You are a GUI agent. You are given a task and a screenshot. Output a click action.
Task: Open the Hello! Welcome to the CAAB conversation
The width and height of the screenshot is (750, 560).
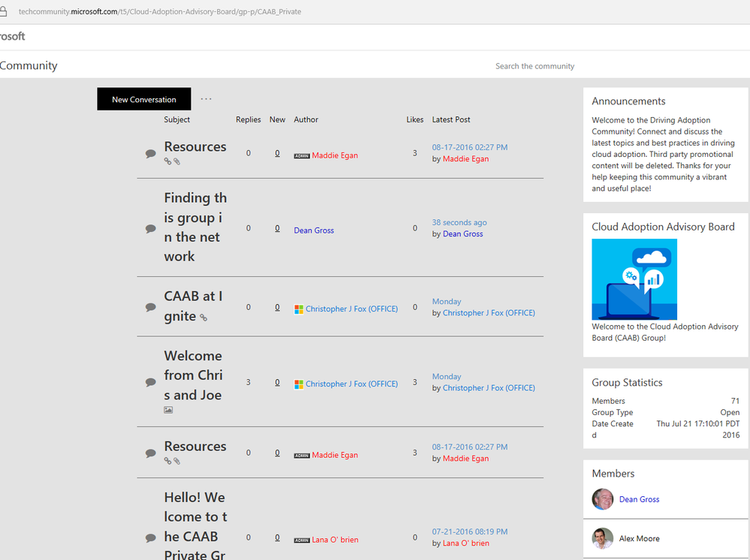[x=195, y=525]
